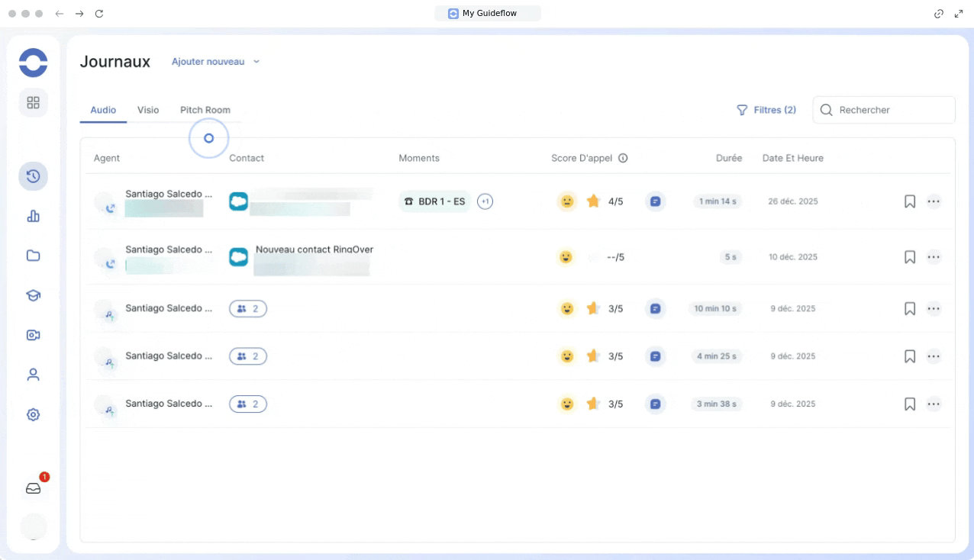Image resolution: width=974 pixels, height=560 pixels.
Task: Open the settings gear in sidebar
Action: (33, 415)
